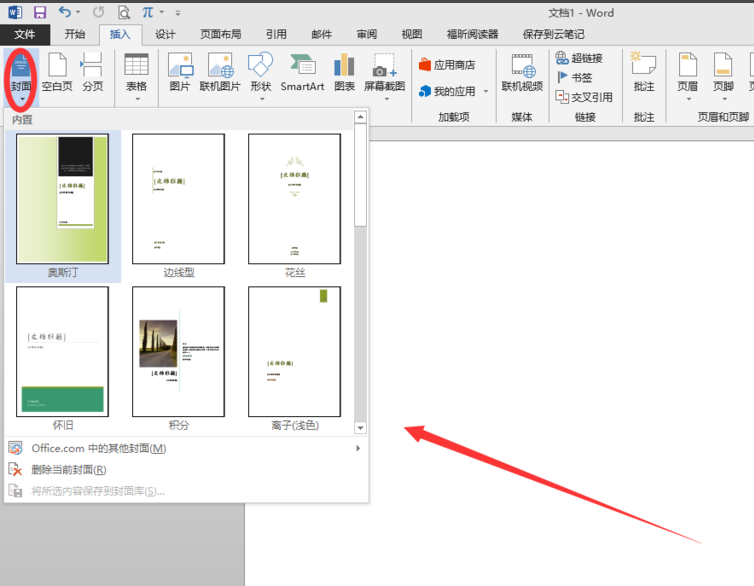The width and height of the screenshot is (754, 586).
Task: Click the Undo arrow icon
Action: point(65,12)
